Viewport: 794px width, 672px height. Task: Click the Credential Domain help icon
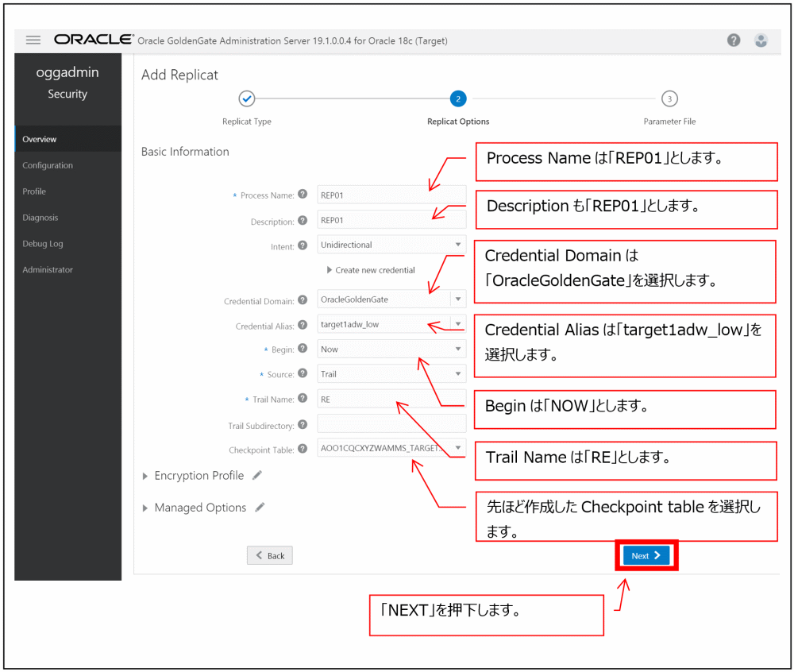(303, 299)
